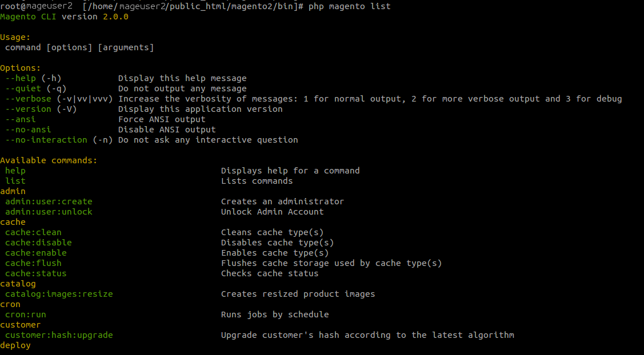
Task: Click on the cache:enable command
Action: coord(36,253)
